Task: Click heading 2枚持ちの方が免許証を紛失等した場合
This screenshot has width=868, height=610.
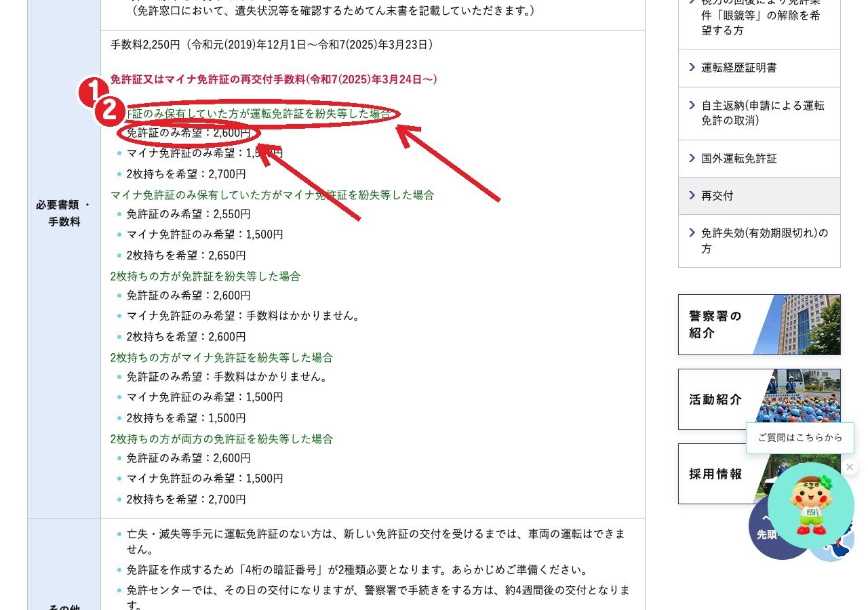Action: 205,277
